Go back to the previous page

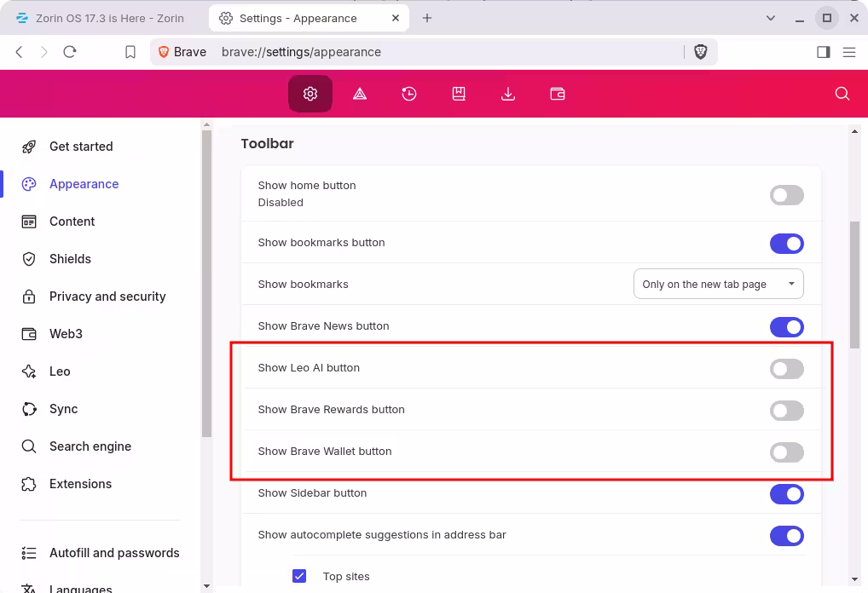(20, 52)
